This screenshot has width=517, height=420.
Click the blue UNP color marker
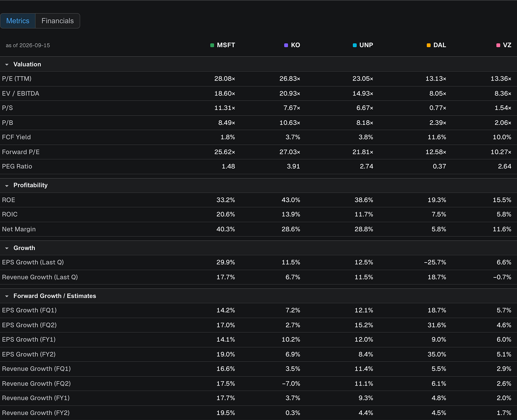coord(354,45)
